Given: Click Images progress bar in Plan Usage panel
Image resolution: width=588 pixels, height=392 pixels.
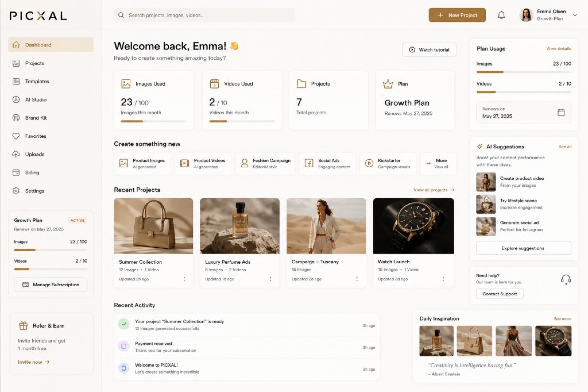Looking at the screenshot, I should click(524, 72).
